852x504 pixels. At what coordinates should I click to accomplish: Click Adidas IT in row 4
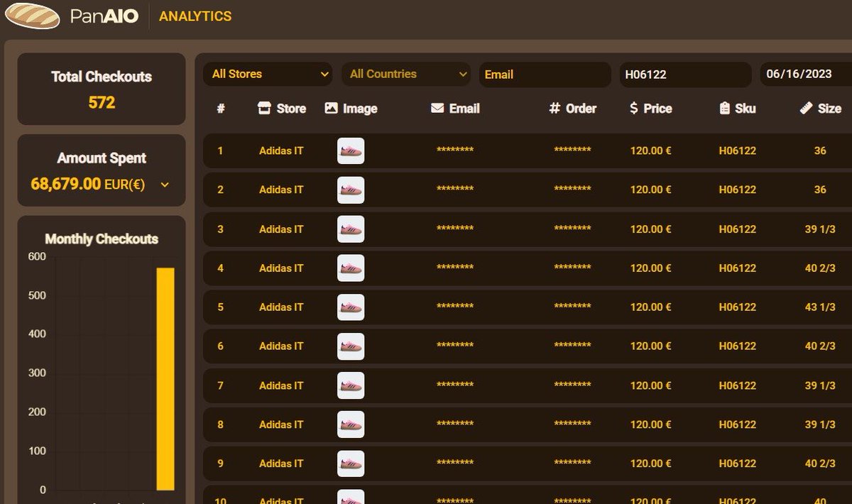[281, 268]
